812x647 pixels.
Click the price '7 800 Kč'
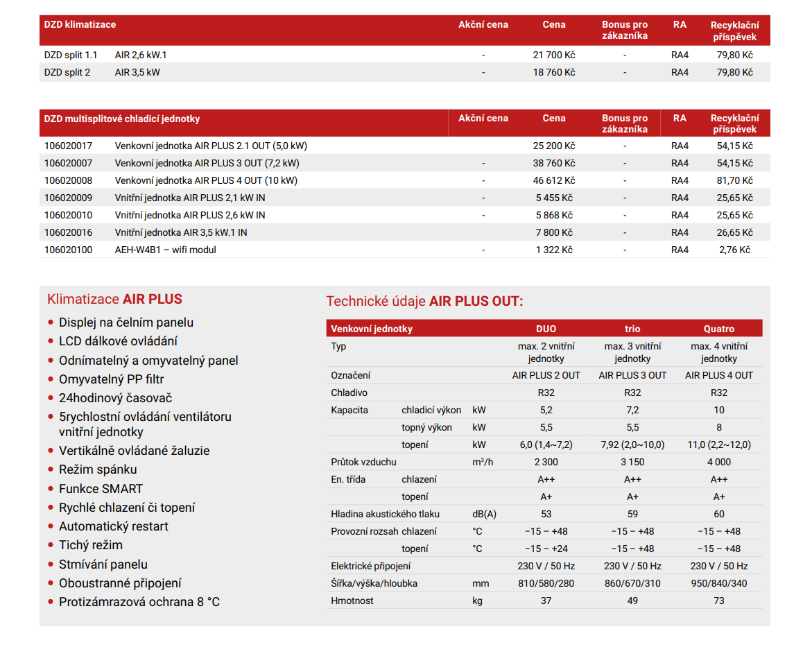554,232
